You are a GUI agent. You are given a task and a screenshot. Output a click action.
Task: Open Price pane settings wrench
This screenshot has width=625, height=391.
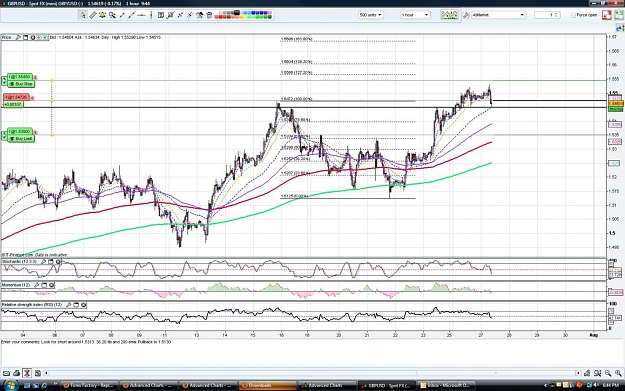point(18,37)
